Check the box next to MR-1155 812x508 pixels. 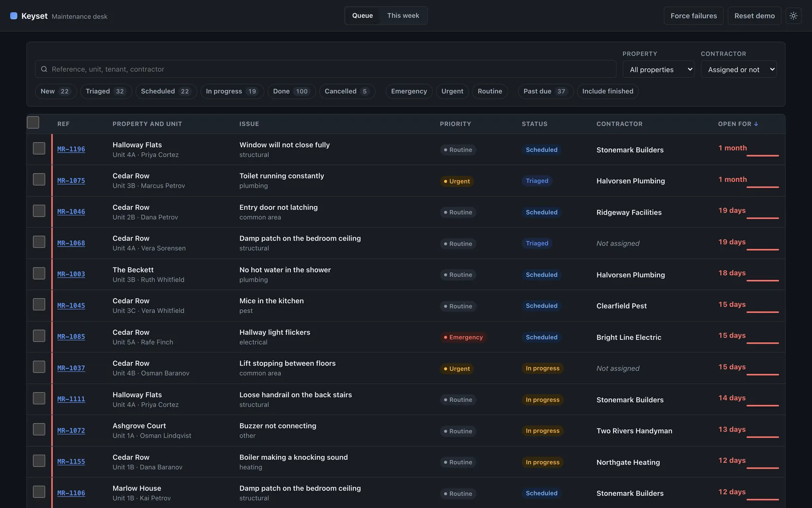tap(39, 461)
